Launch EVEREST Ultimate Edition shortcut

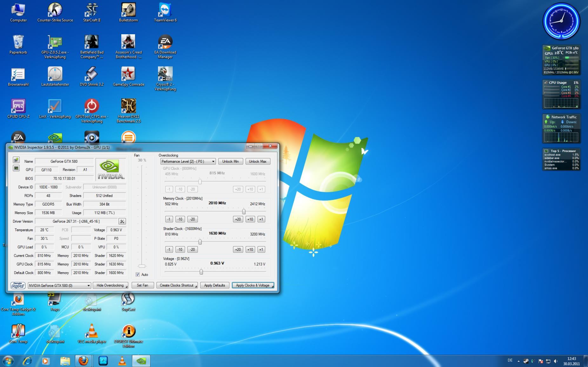tap(128, 336)
